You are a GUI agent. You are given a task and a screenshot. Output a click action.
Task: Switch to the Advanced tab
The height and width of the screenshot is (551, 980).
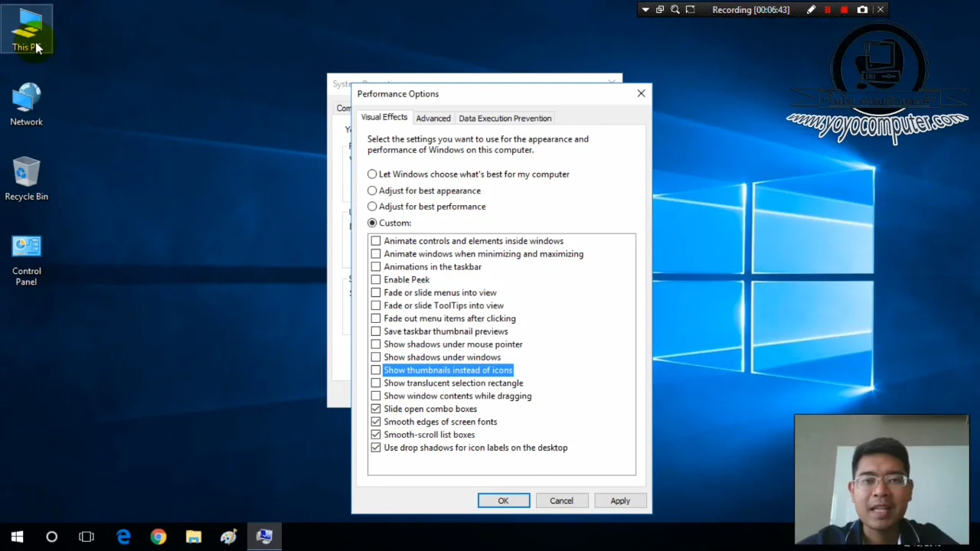433,118
